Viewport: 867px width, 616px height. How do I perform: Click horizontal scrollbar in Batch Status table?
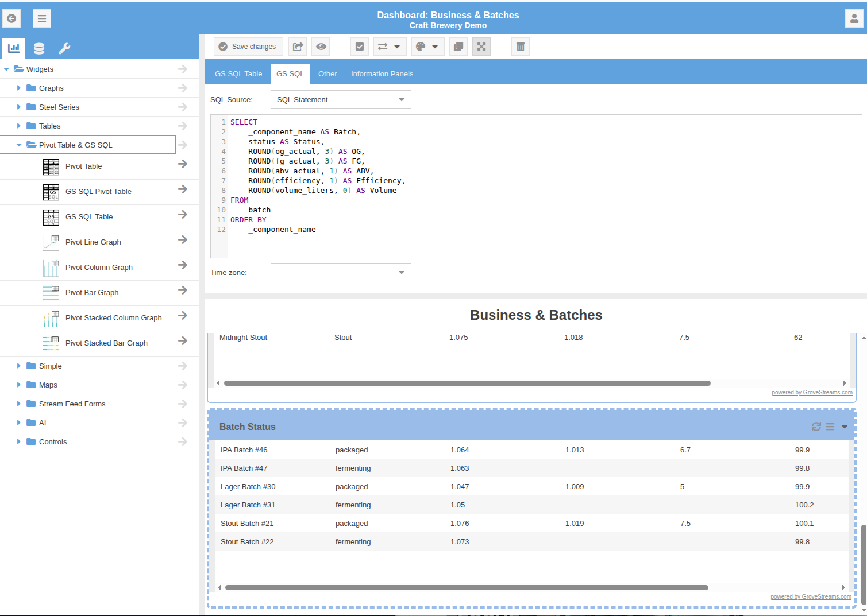pyautogui.click(x=467, y=587)
